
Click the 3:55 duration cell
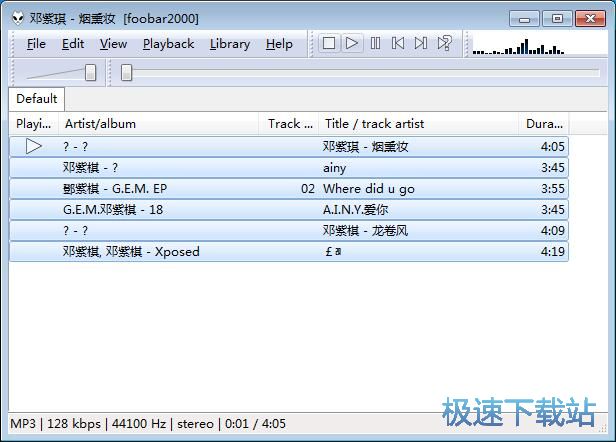[x=552, y=189]
